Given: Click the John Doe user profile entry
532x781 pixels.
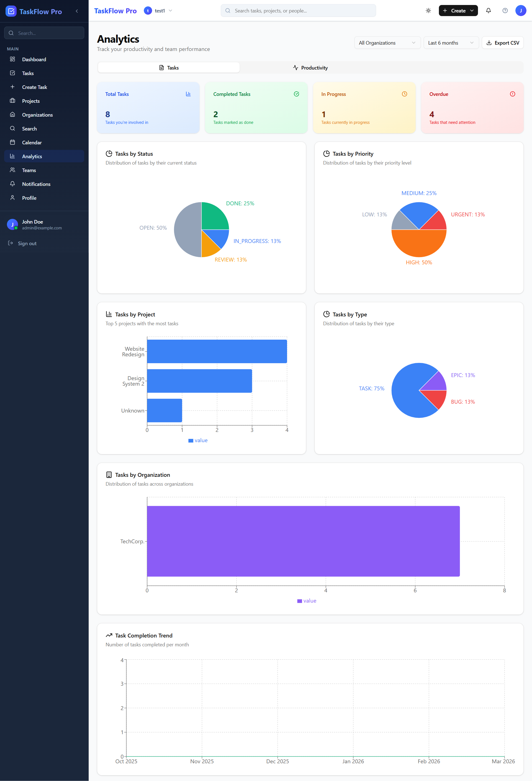Looking at the screenshot, I should (44, 224).
